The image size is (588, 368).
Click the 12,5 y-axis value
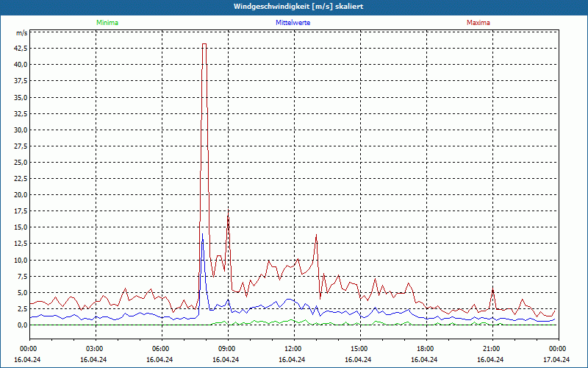click(x=21, y=244)
